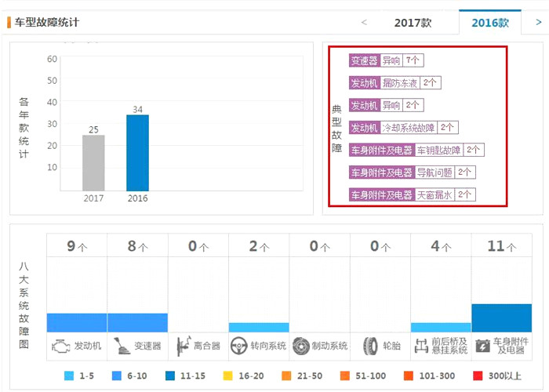
Task: Click the gray 2017 bar in chart
Action: click(93, 162)
